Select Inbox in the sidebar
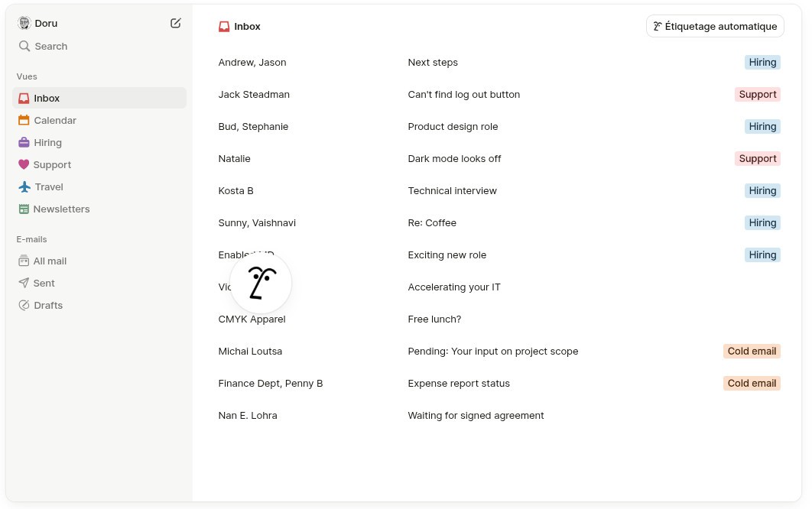812x509 pixels. [99, 98]
